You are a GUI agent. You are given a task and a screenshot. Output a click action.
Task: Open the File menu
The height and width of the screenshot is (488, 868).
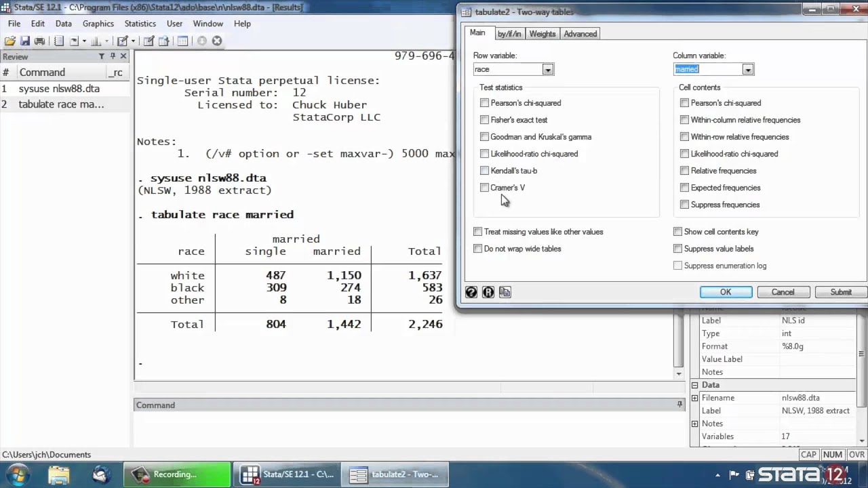point(14,24)
